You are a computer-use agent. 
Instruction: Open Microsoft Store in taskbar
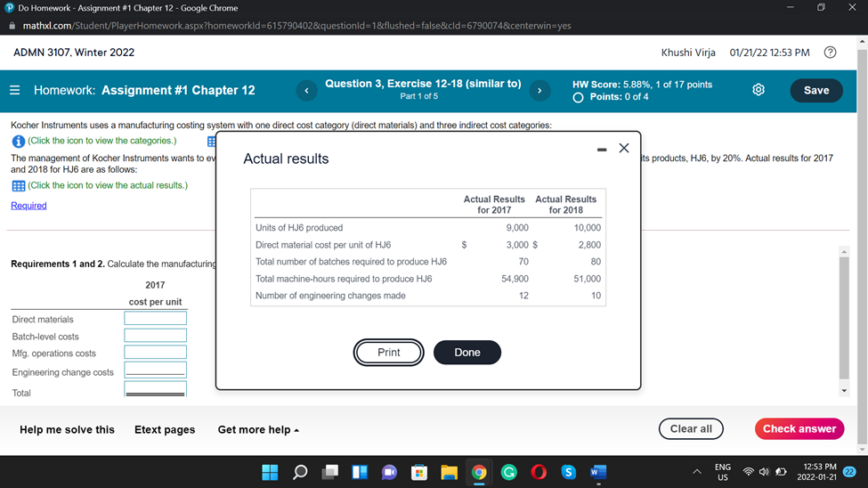click(x=419, y=473)
